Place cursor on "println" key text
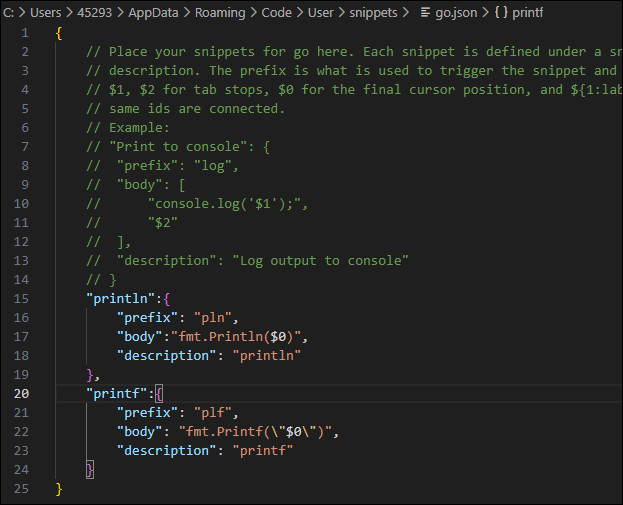The image size is (623, 505). tap(120, 298)
